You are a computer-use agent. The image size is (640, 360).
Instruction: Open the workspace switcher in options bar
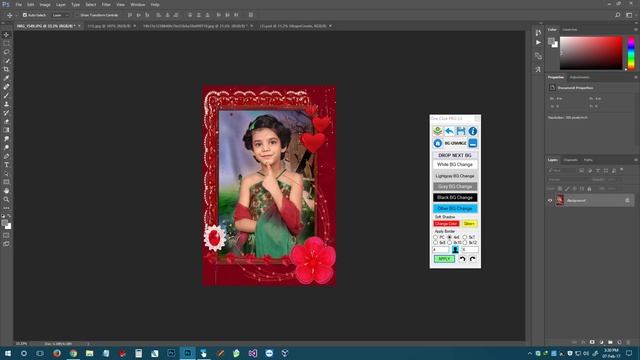click(x=629, y=15)
